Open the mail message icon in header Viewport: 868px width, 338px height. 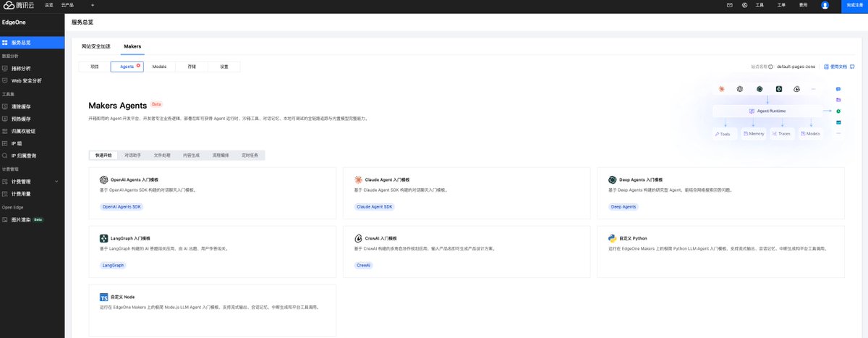tap(730, 5)
